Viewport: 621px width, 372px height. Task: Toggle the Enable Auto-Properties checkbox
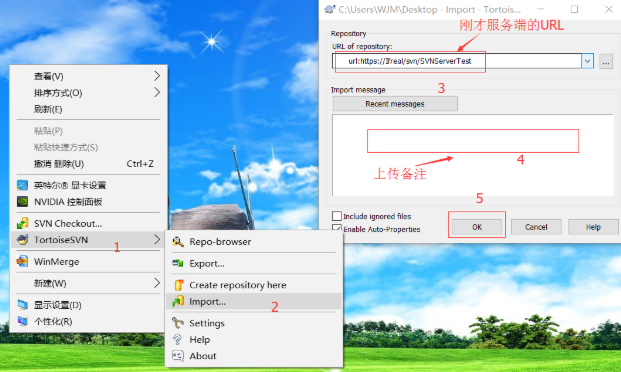[337, 228]
